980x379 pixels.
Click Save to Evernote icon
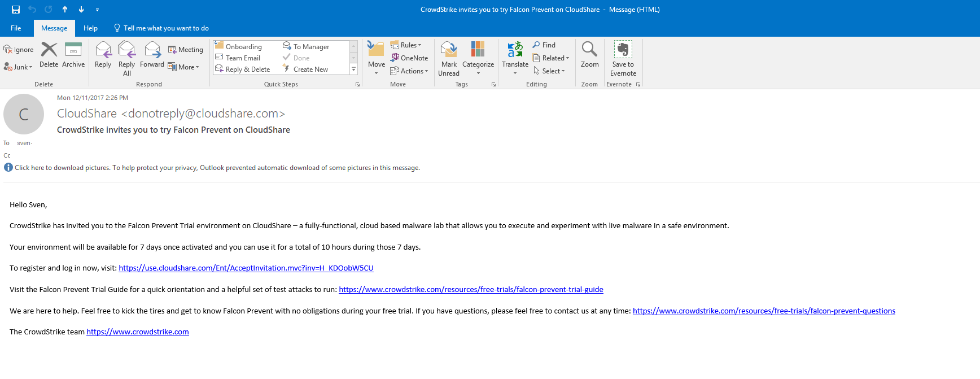(623, 56)
